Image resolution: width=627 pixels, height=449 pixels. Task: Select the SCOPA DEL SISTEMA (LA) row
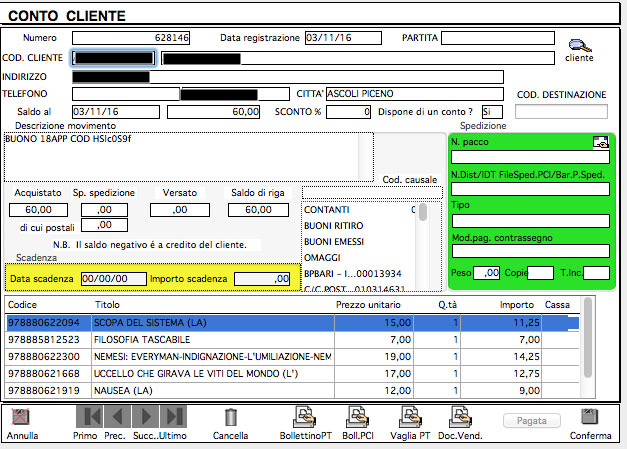292,323
